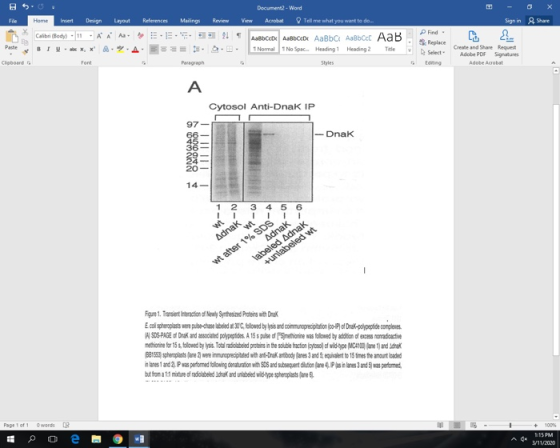Click the Paste clipboard icon
Viewport: 560px width, 448px height.
point(11,36)
